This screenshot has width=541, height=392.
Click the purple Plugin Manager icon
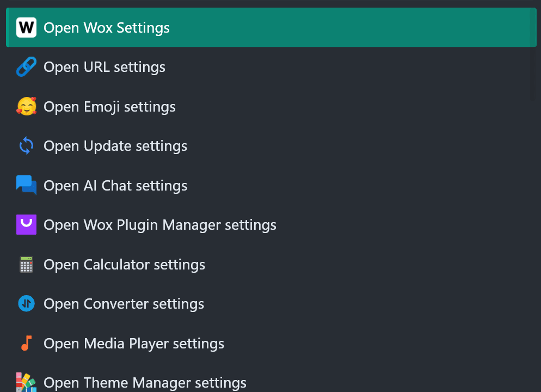(x=26, y=225)
